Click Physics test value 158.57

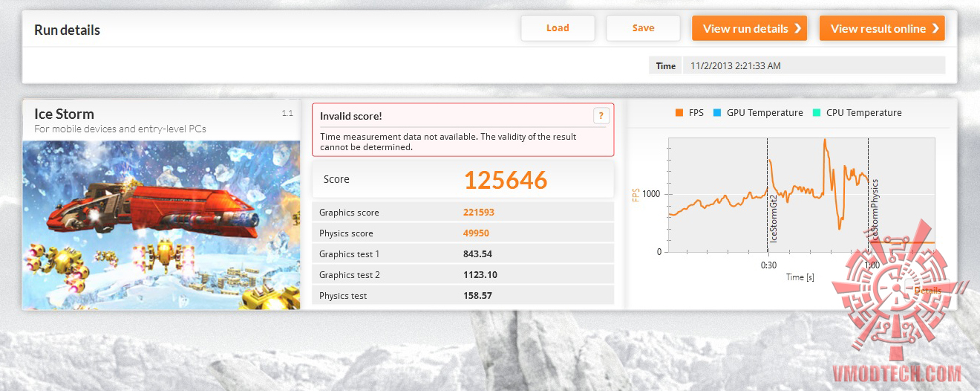click(477, 296)
